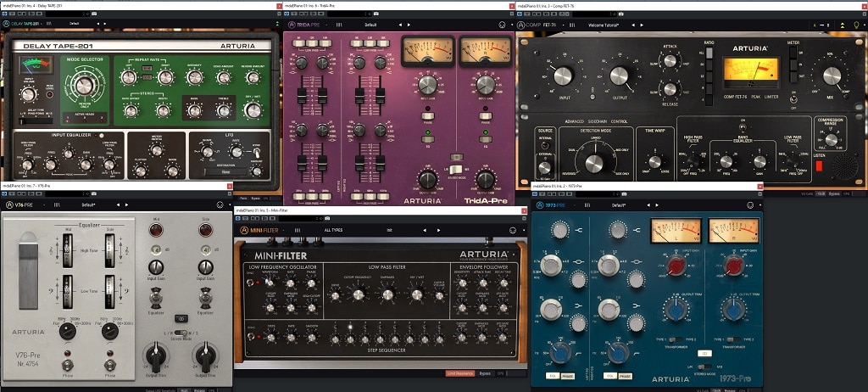868x392 pixels.
Task: Click the double-arrow advanced icon in Comp FET-76
Action: [843, 25]
